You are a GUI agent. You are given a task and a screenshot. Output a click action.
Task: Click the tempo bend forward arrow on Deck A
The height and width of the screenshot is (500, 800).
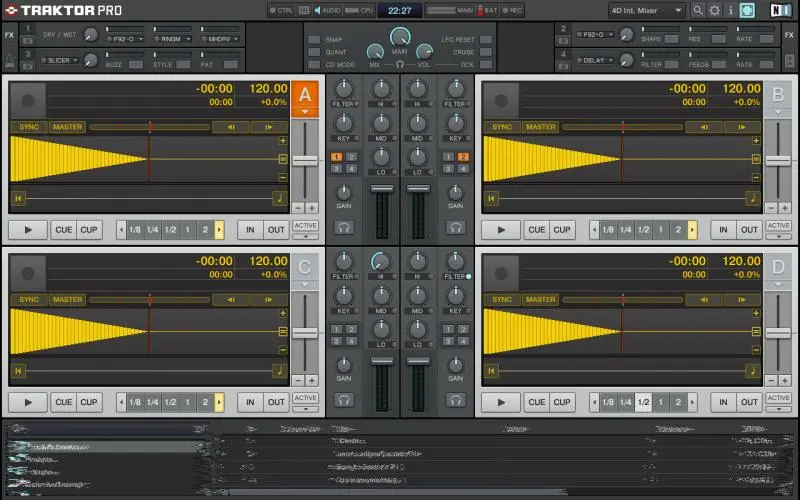click(268, 127)
